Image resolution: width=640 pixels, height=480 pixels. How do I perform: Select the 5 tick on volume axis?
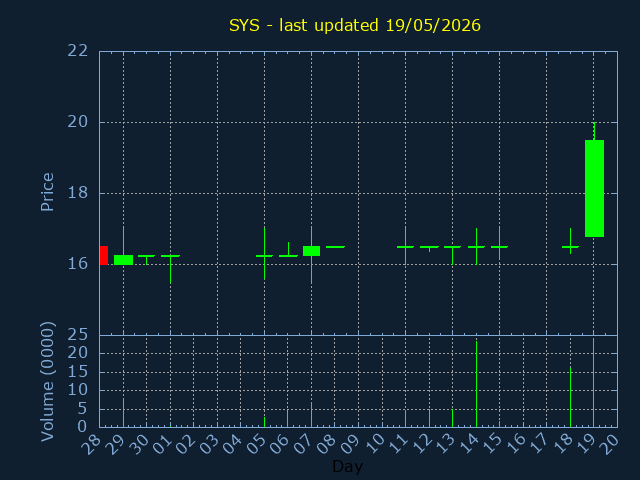coord(83,409)
